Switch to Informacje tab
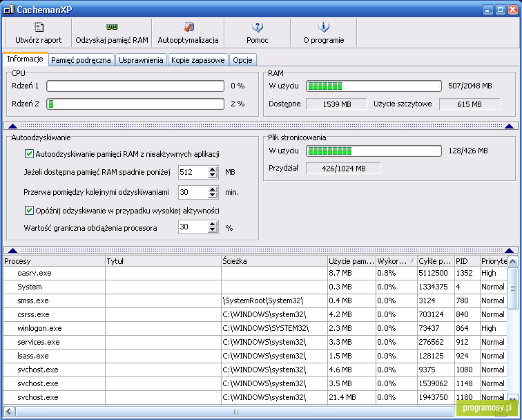 [26, 59]
